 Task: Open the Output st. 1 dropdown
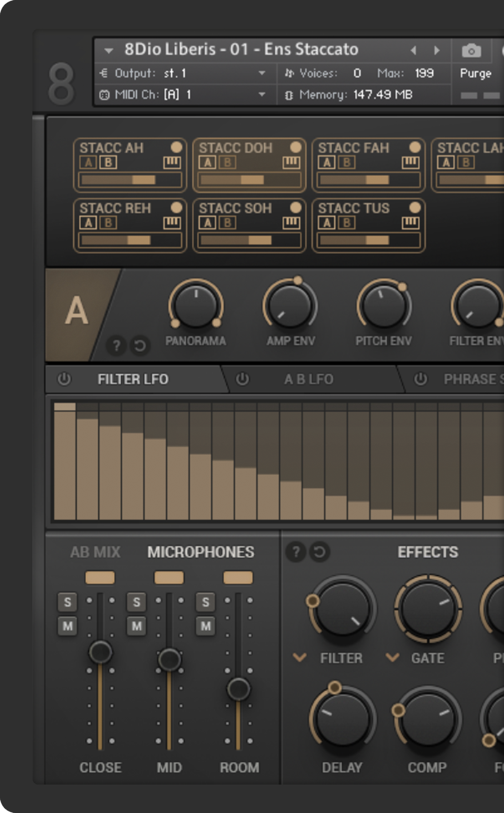(262, 73)
